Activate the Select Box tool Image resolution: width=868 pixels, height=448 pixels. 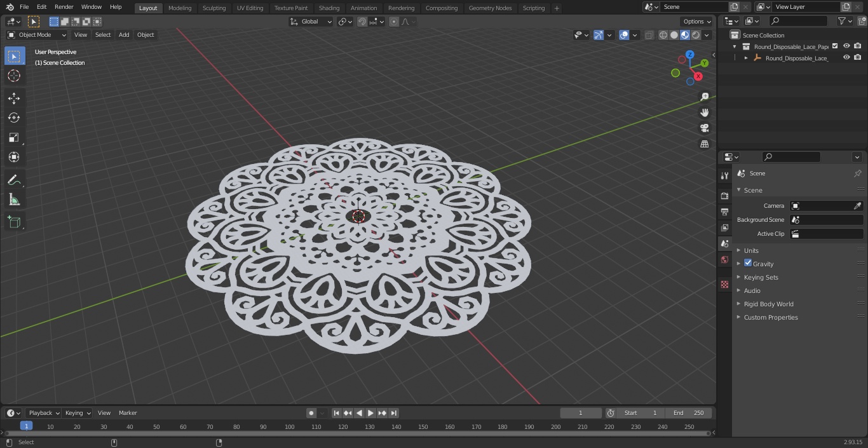[14, 56]
